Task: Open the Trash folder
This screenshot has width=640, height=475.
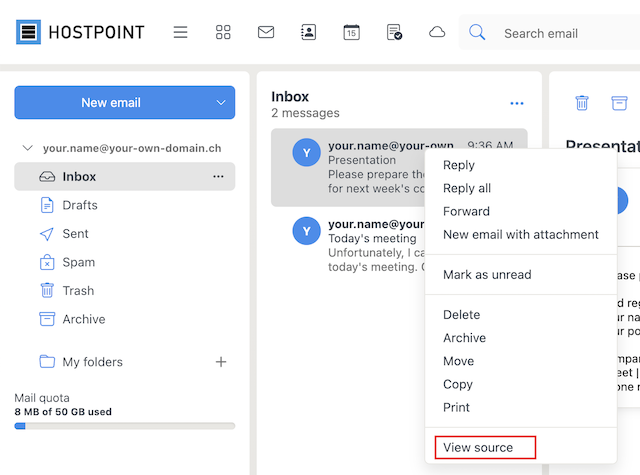Action: coord(124,291)
